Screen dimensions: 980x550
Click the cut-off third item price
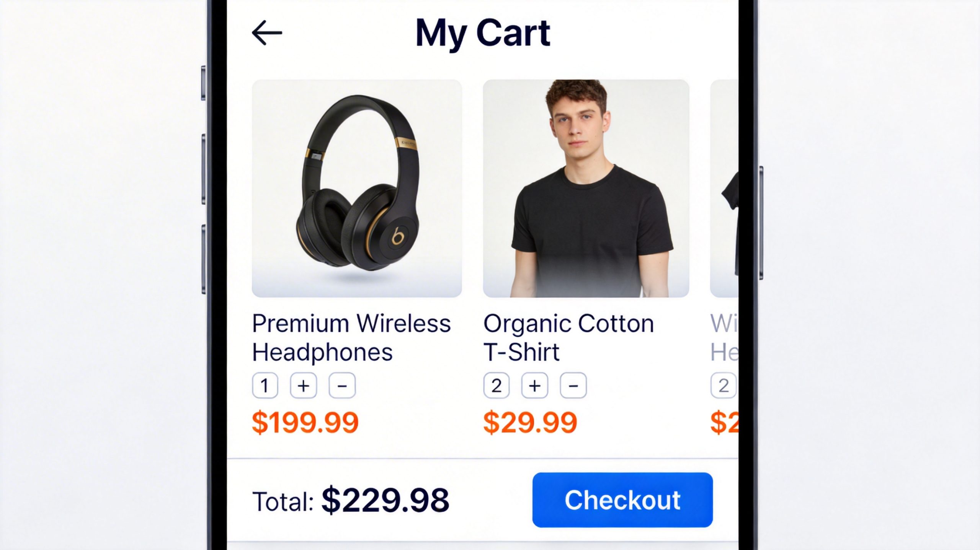pos(724,423)
